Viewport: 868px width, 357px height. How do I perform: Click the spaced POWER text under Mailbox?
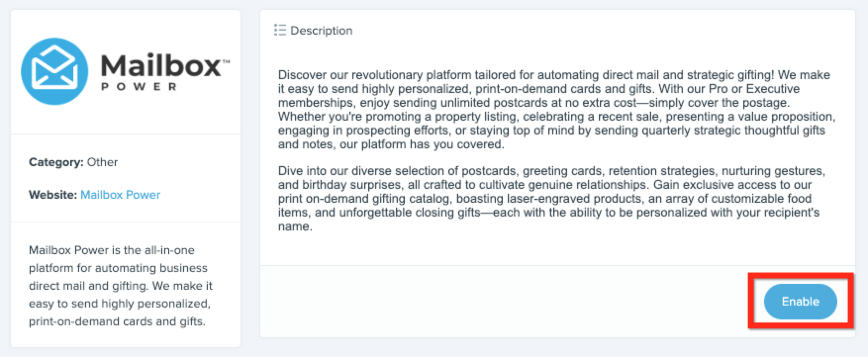point(139,87)
